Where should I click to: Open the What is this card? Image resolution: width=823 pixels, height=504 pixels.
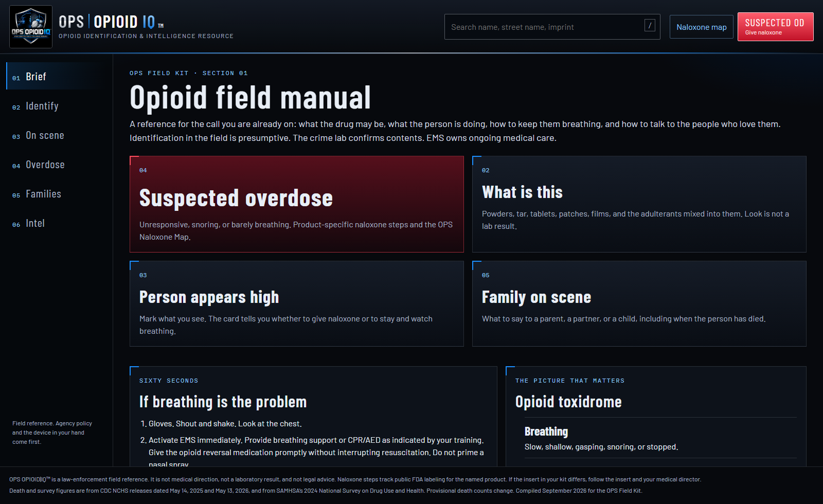(639, 204)
